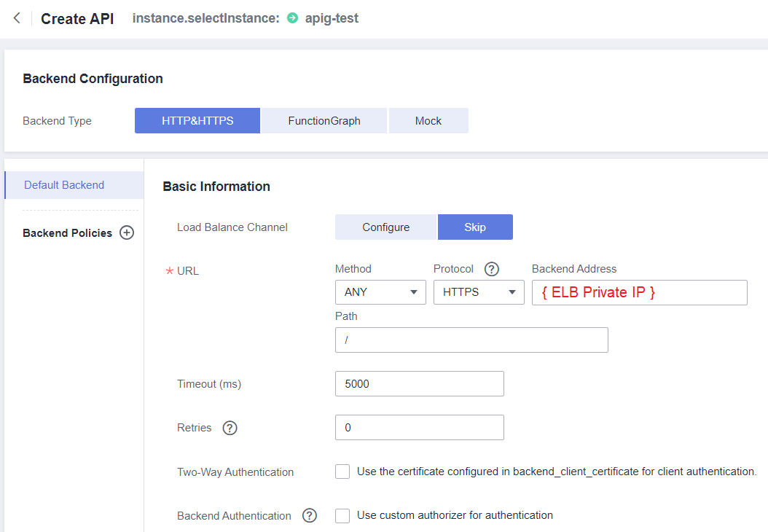The height and width of the screenshot is (532, 768).
Task: Open the Protocol help tooltip icon
Action: click(491, 269)
